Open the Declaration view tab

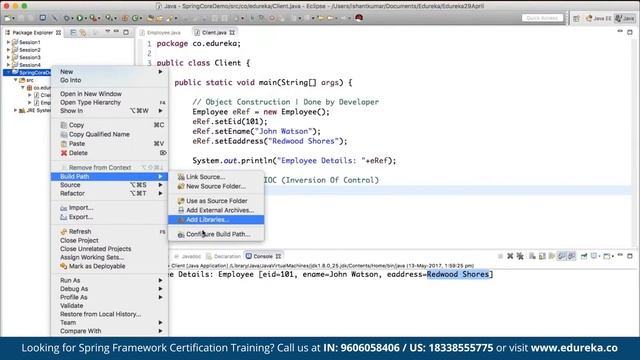click(224, 256)
